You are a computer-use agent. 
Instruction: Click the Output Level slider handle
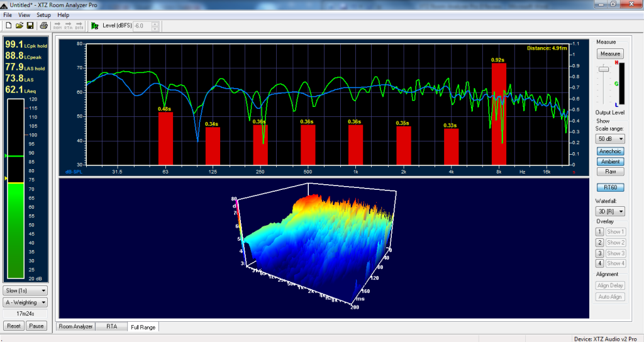pyautogui.click(x=603, y=69)
